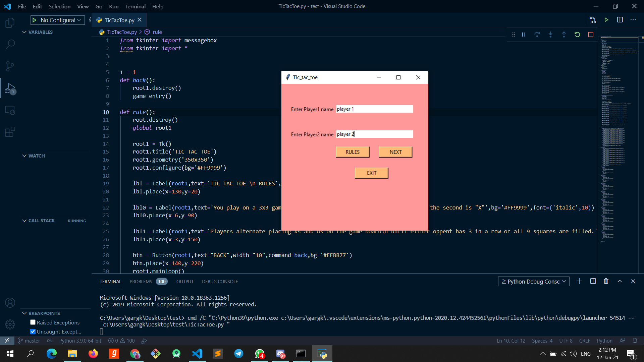This screenshot has height=362, width=644.
Task: Open Search view in activity bar
Action: [10, 44]
